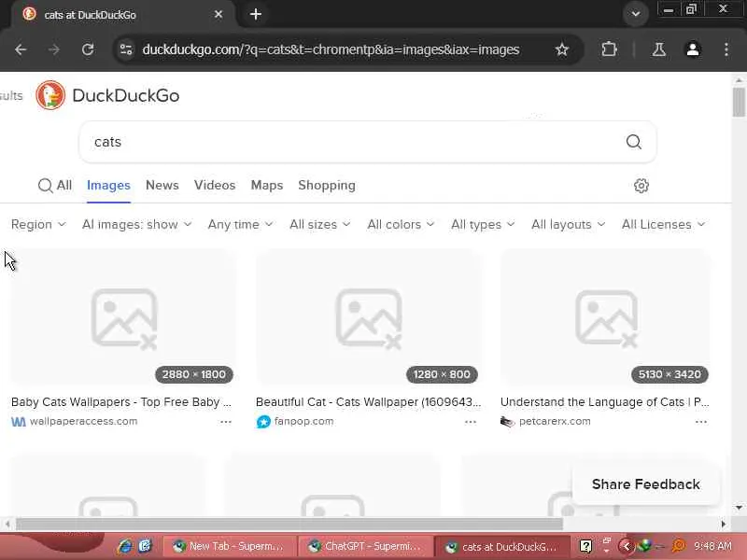Screen dimensions: 747x560
Task: Click the Share Feedback button
Action: coord(645,484)
